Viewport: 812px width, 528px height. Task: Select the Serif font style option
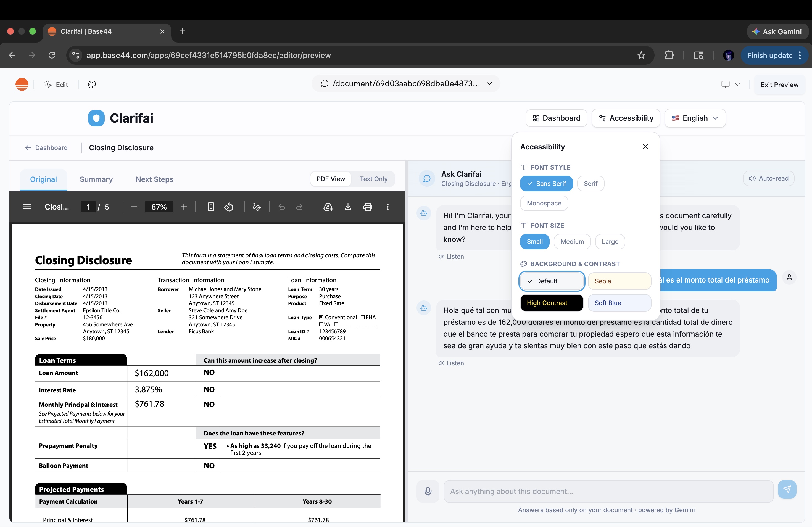pyautogui.click(x=590, y=184)
